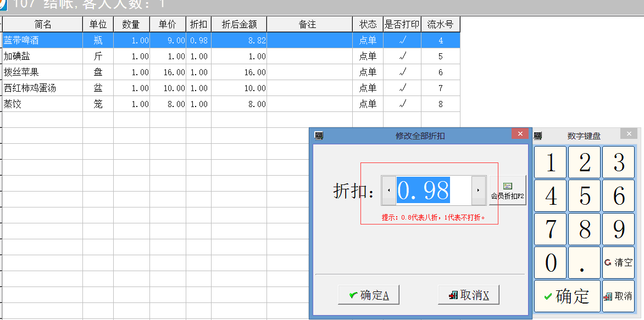Confirm entry with keypad 确定 button
This screenshot has height=320, width=644.
point(567,296)
